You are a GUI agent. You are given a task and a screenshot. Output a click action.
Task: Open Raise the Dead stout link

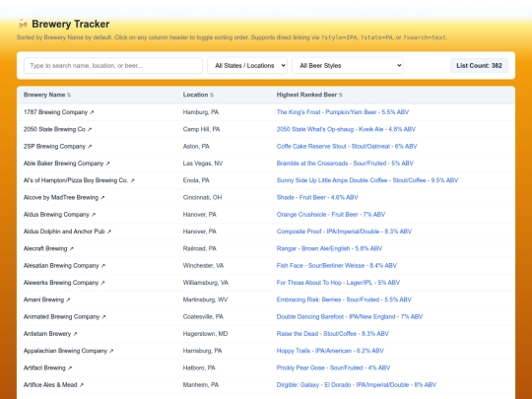[x=333, y=334]
